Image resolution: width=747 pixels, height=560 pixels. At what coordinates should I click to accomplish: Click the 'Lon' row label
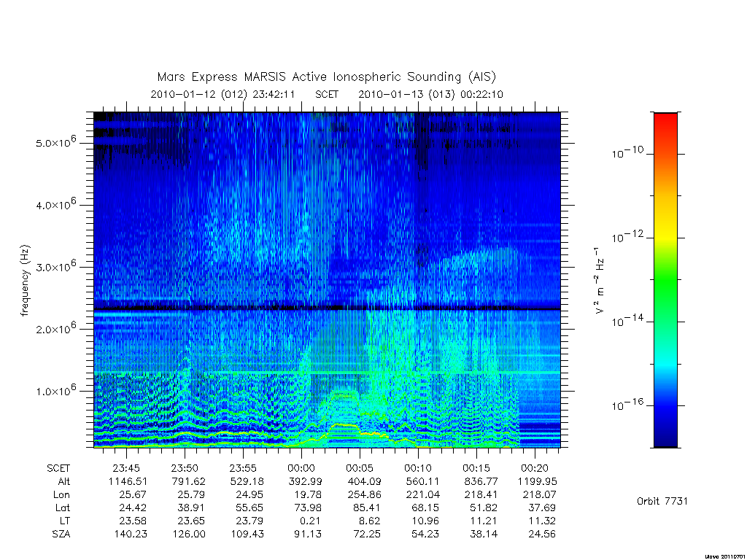click(x=61, y=495)
